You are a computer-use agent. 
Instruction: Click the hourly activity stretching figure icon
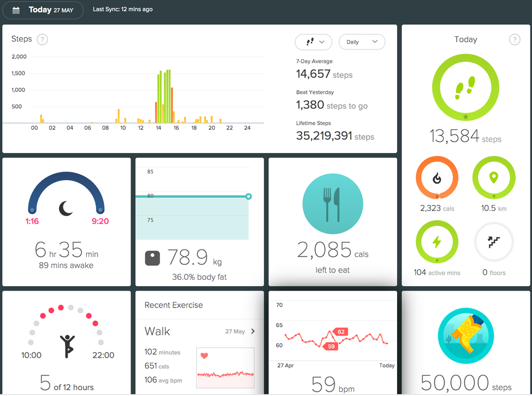(x=67, y=346)
